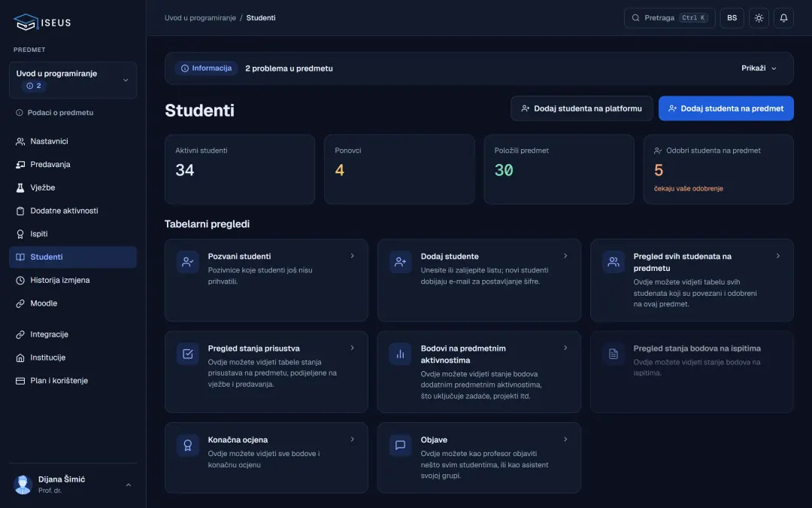Click the Institucije building icon
Viewport: 812px width, 508px height.
coord(20,357)
